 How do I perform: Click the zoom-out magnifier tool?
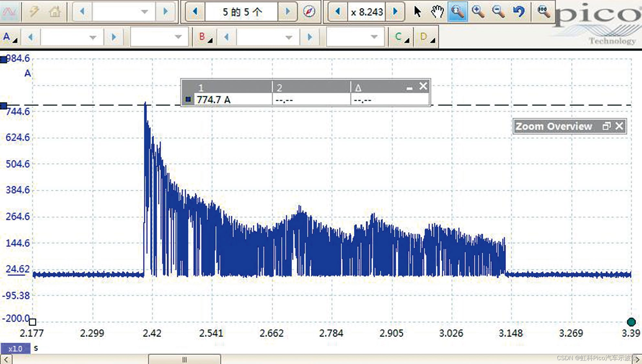pyautogui.click(x=498, y=12)
